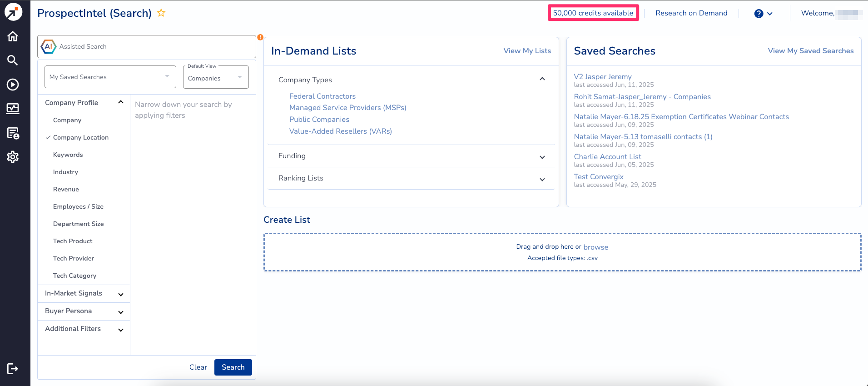Viewport: 868px width, 386px height.
Task: Open the View My Lists link
Action: pyautogui.click(x=527, y=51)
